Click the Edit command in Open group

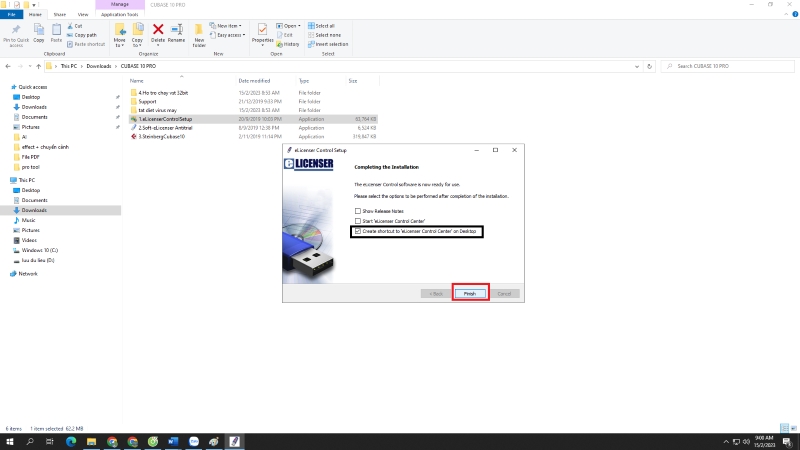click(285, 35)
